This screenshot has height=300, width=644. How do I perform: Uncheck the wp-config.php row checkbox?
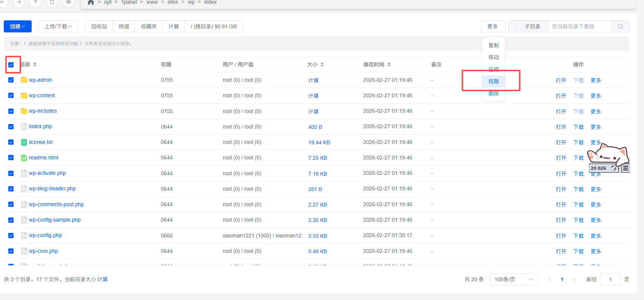click(x=11, y=236)
